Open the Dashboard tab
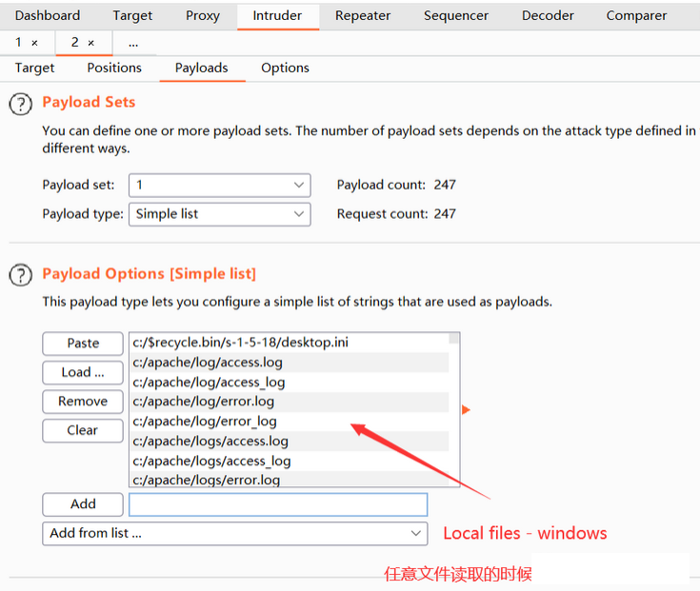 [48, 15]
